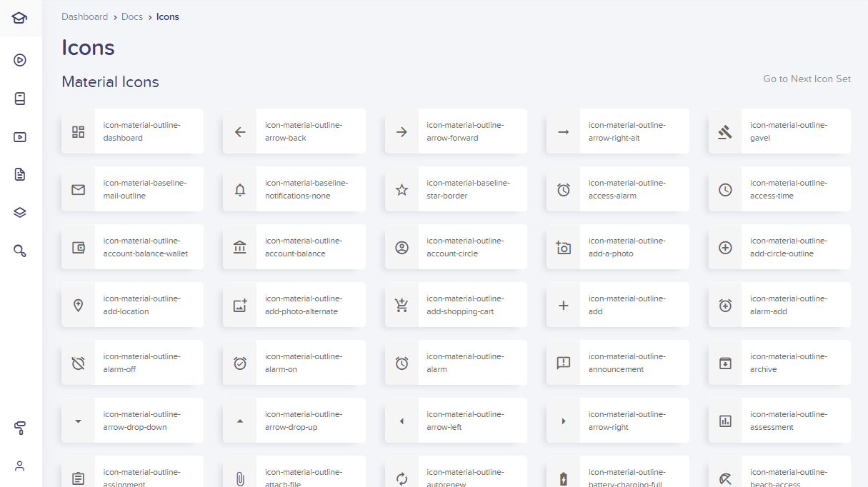The image size is (868, 487).
Task: Select the book icon in sidebar
Action: tap(20, 99)
